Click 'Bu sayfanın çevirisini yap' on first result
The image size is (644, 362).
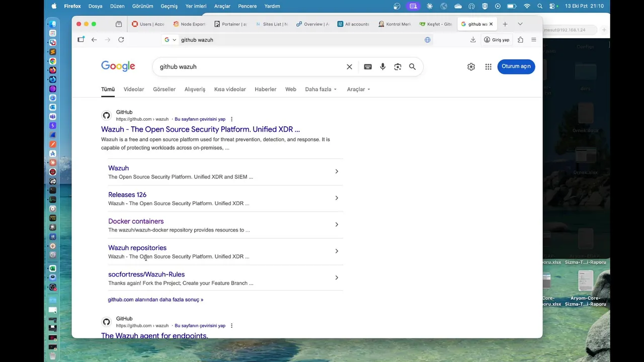[200, 119]
